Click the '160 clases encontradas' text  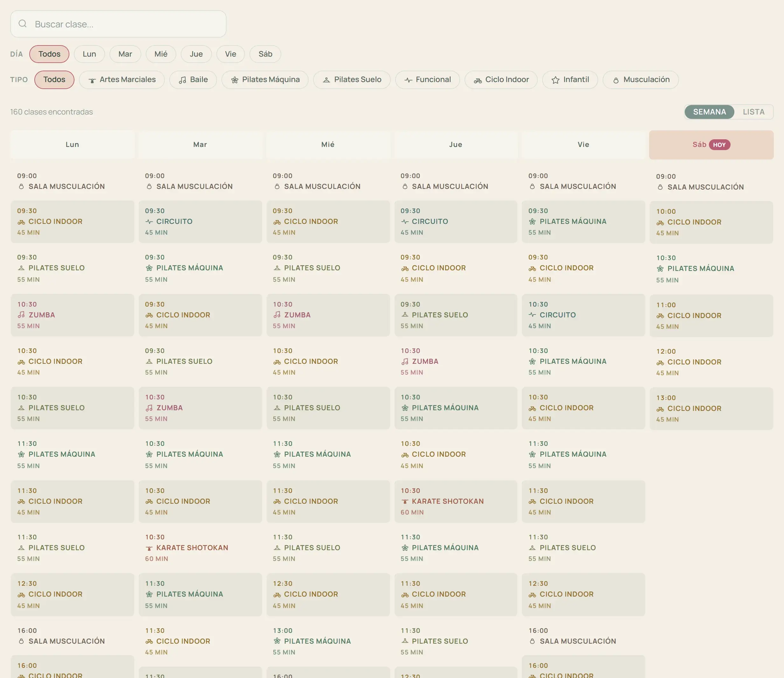coord(52,112)
